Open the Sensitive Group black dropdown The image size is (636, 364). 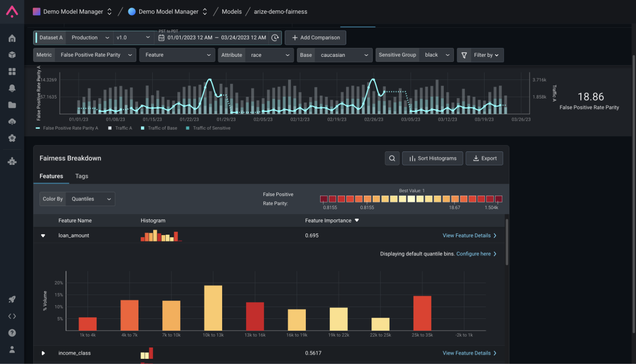tap(414, 55)
